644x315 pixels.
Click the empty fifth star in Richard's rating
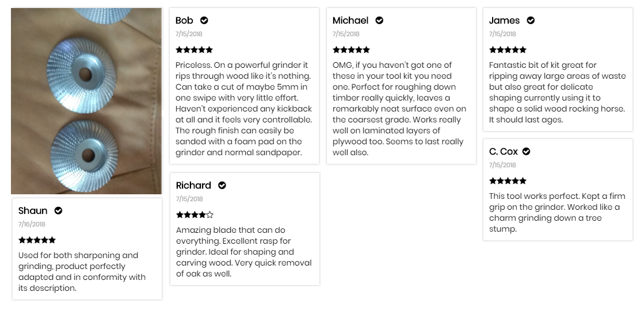tap(210, 215)
